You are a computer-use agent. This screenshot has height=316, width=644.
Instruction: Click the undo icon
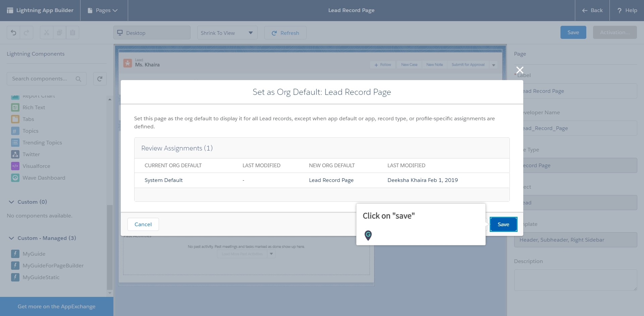pyautogui.click(x=13, y=33)
